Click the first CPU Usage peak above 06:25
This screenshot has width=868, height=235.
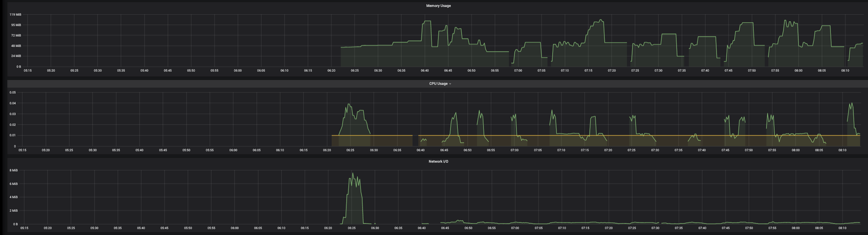(x=349, y=104)
